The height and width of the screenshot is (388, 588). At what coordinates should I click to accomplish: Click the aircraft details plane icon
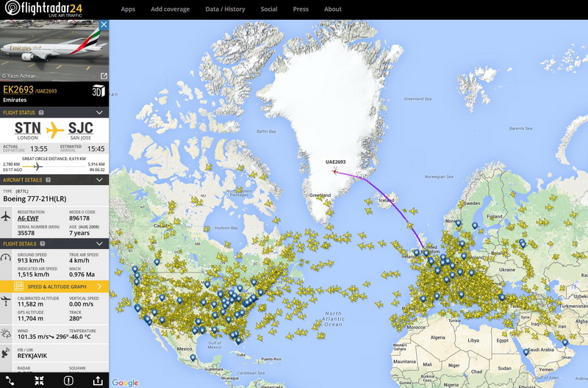coord(6,216)
